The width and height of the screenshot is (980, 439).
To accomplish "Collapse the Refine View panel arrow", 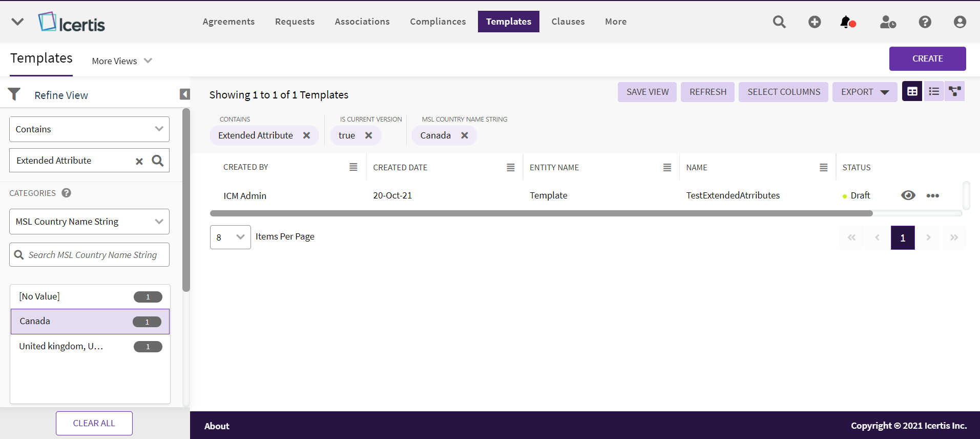I will pos(184,94).
